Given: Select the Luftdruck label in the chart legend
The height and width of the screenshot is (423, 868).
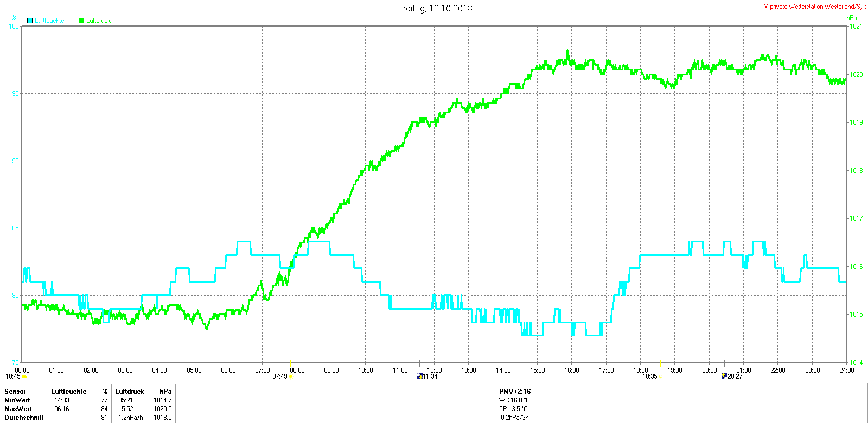Looking at the screenshot, I should (98, 21).
